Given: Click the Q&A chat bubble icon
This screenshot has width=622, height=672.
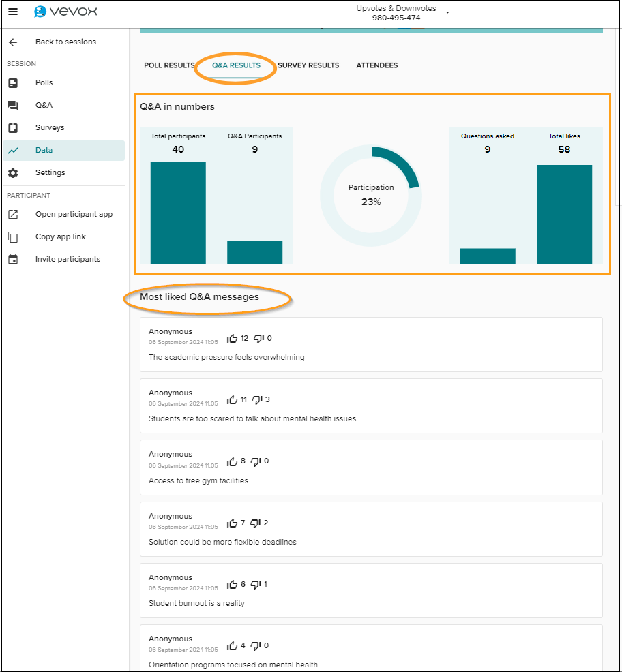Looking at the screenshot, I should tap(13, 106).
